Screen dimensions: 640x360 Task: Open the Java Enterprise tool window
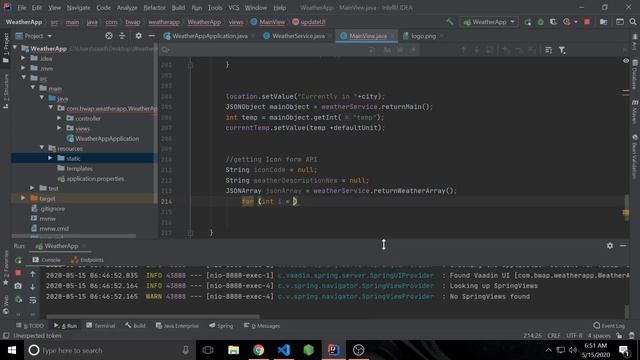(x=177, y=326)
